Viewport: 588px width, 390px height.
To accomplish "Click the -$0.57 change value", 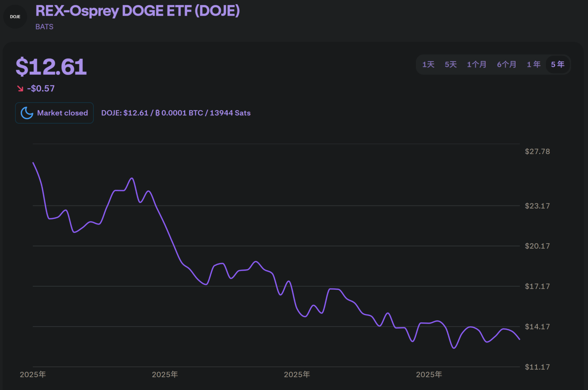I will click(x=41, y=88).
